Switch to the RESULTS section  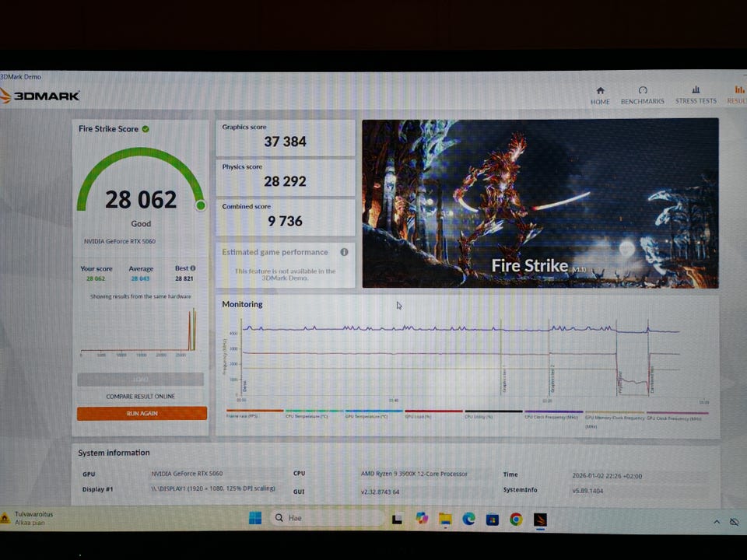coord(738,95)
